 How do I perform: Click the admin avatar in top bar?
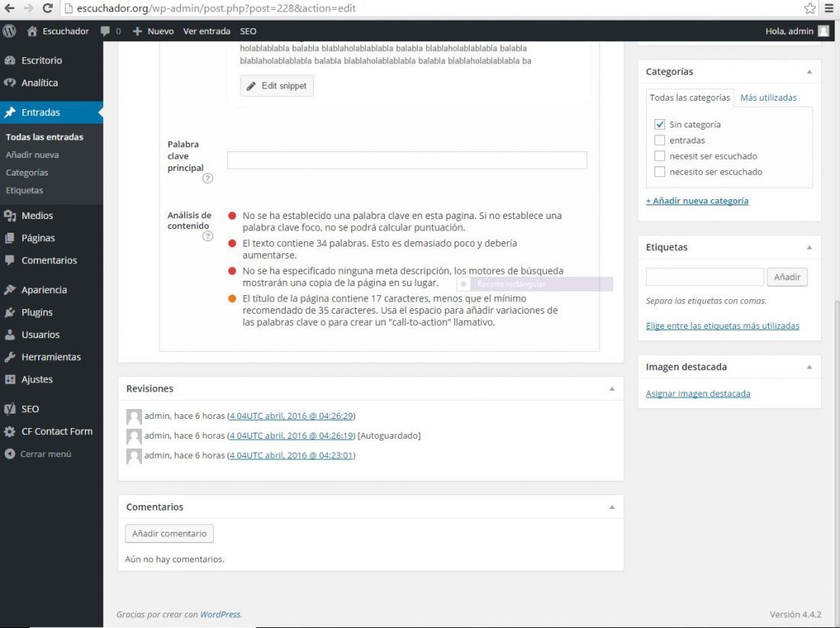pyautogui.click(x=823, y=31)
